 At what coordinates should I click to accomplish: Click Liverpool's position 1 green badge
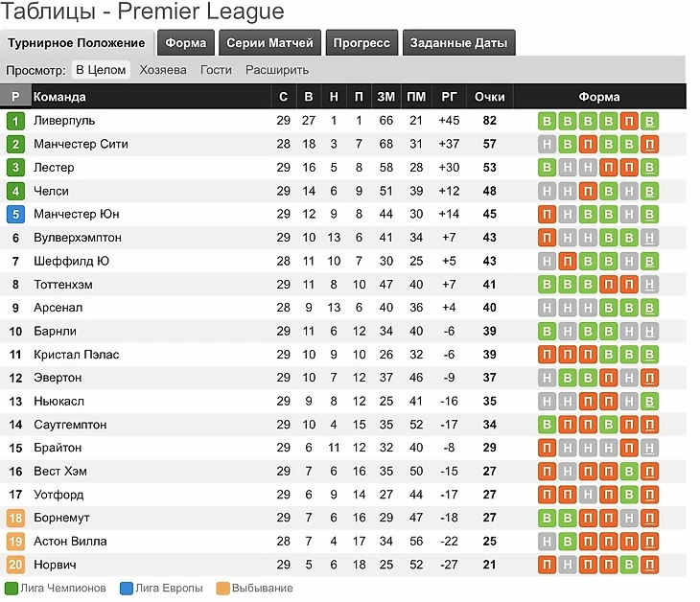tap(15, 121)
